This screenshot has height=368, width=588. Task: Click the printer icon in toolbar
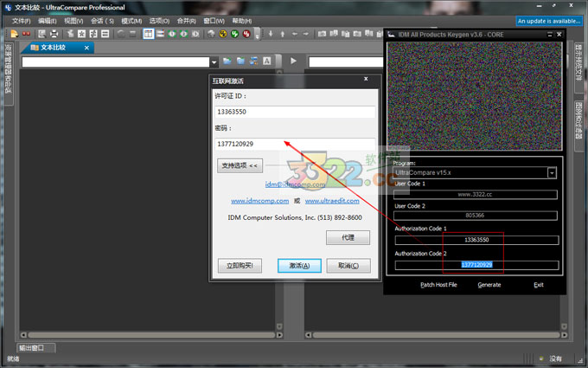pyautogui.click(x=54, y=34)
